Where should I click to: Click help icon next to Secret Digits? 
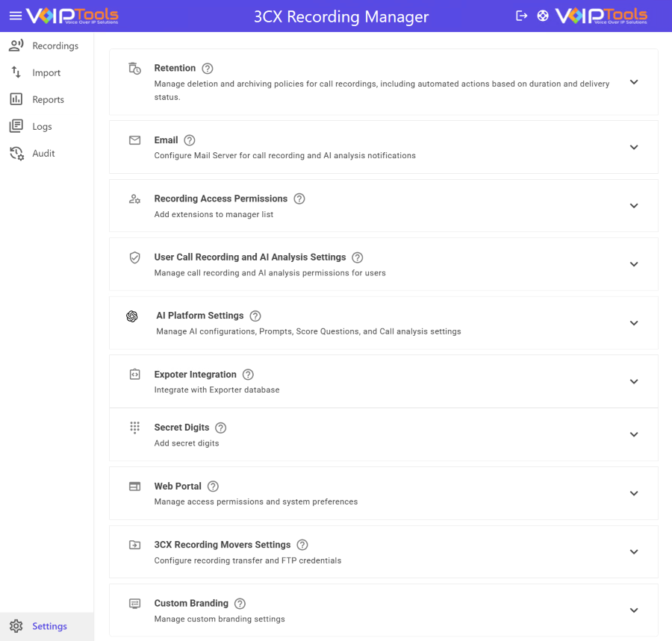(x=220, y=428)
